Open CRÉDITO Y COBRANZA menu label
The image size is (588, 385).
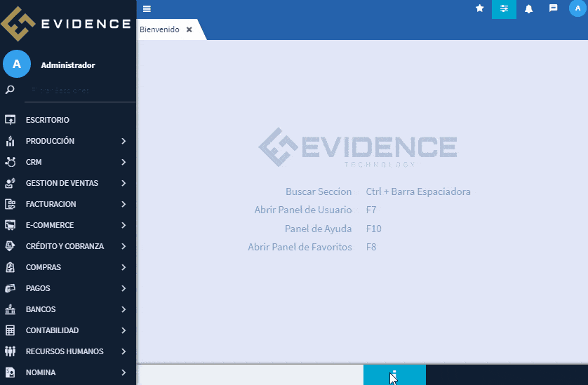65,246
